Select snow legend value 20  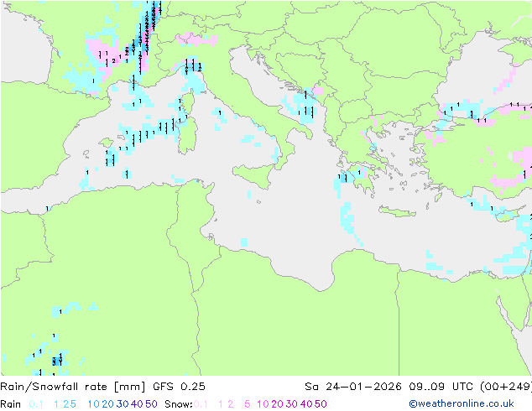coord(277,404)
